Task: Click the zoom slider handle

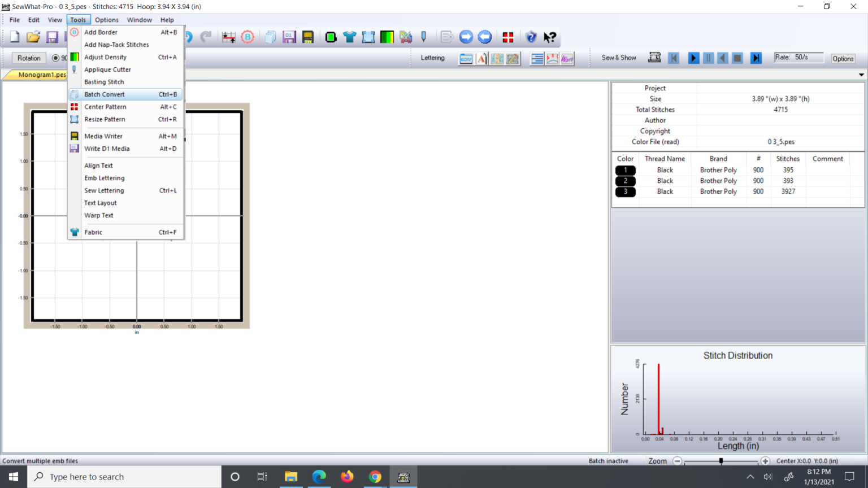Action: point(721,461)
